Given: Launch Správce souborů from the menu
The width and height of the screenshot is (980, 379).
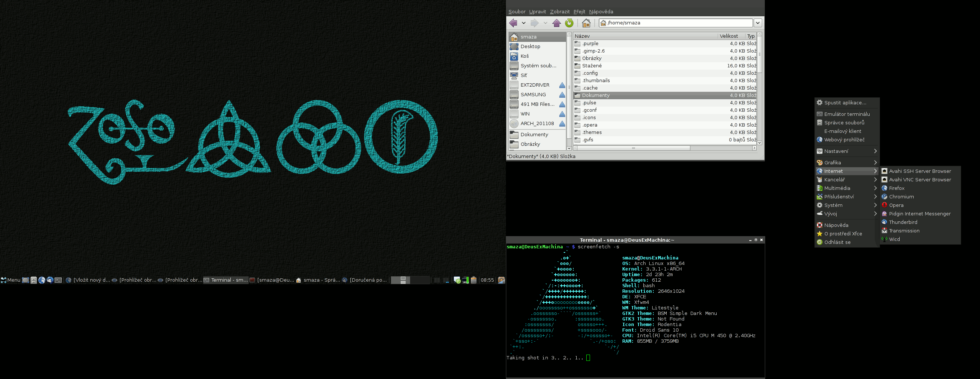Looking at the screenshot, I should [x=847, y=123].
